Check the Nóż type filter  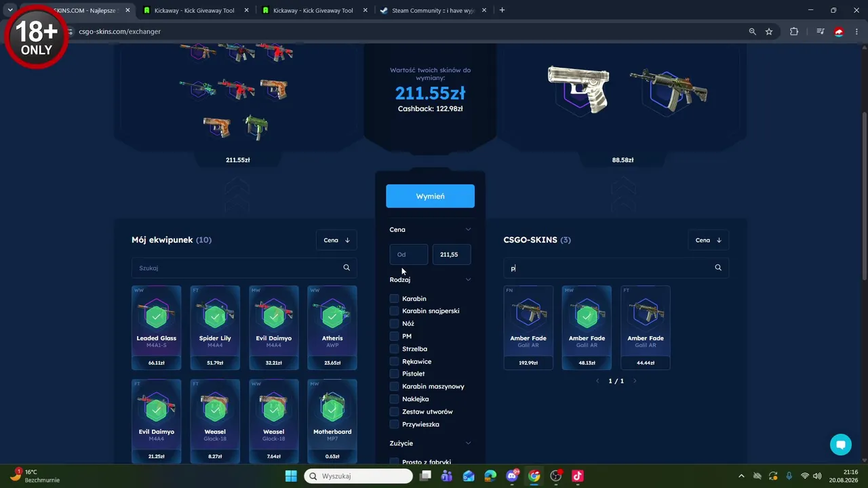[x=394, y=324]
